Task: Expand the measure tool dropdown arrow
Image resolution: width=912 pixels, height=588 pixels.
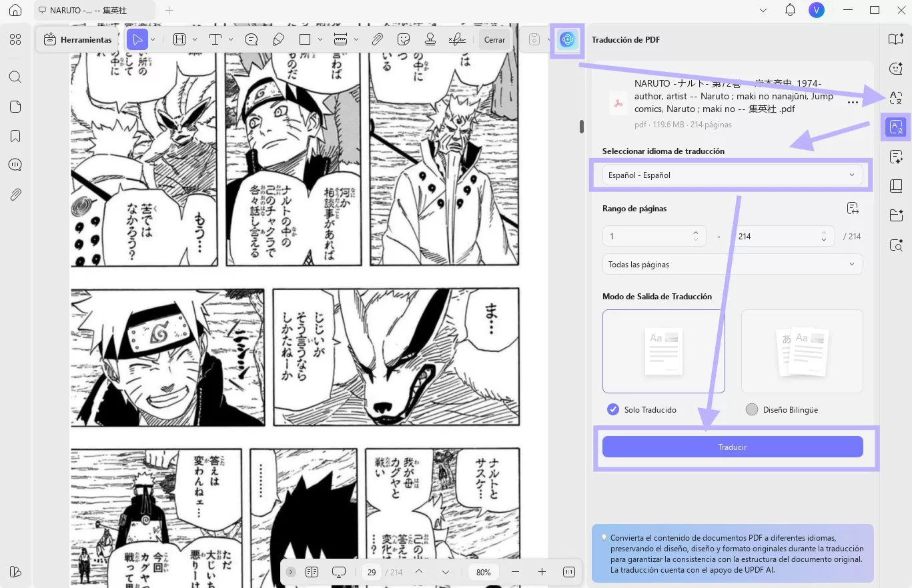Action: [x=356, y=39]
